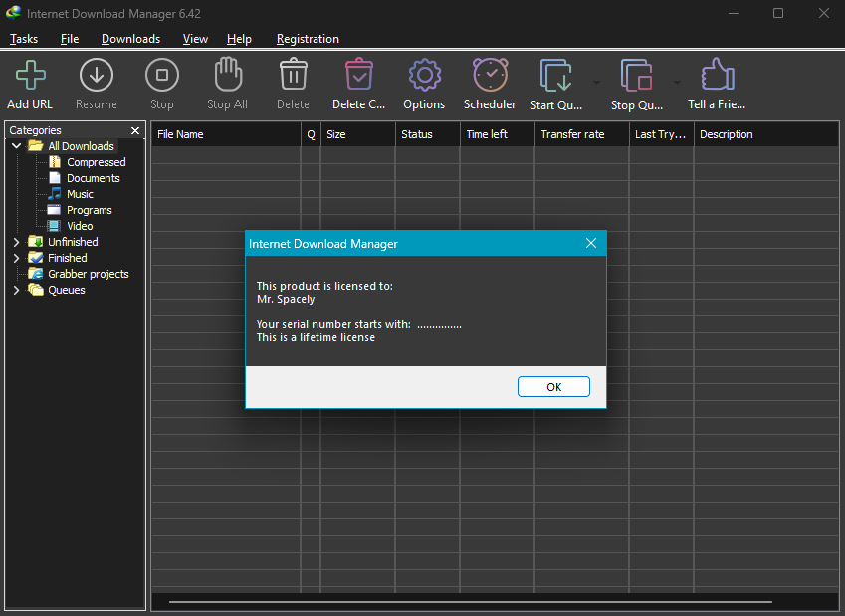Sort by the Status column header

coord(428,134)
